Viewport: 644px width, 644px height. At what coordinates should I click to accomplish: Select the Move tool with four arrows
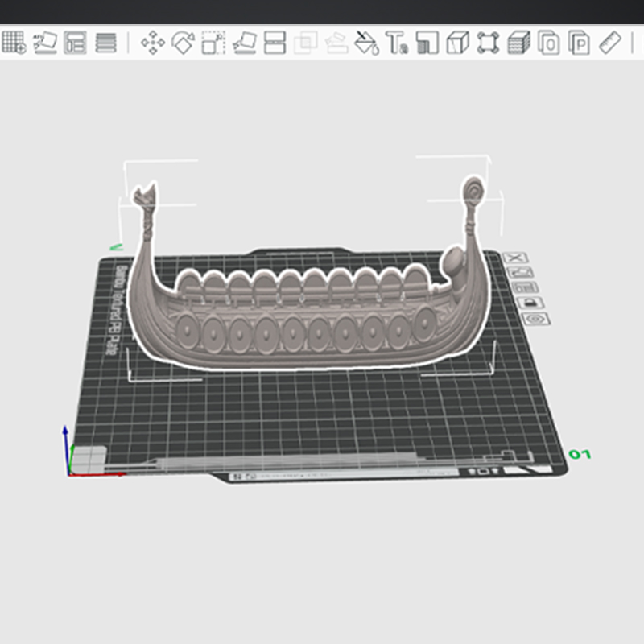pos(153,43)
